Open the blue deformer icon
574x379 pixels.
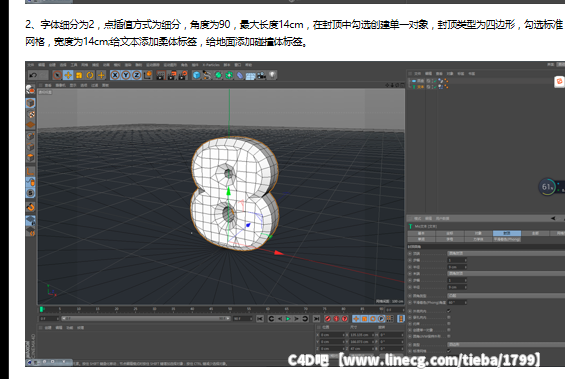(240, 75)
